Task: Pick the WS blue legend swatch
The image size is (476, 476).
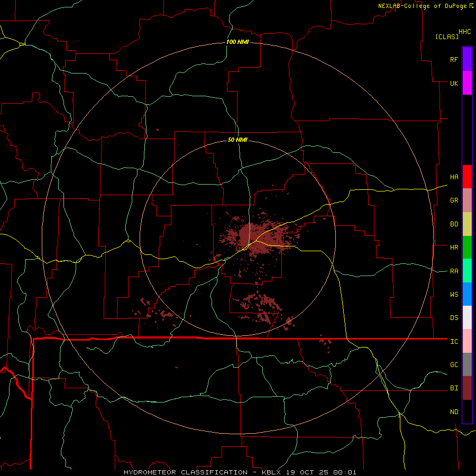Action: (467, 294)
